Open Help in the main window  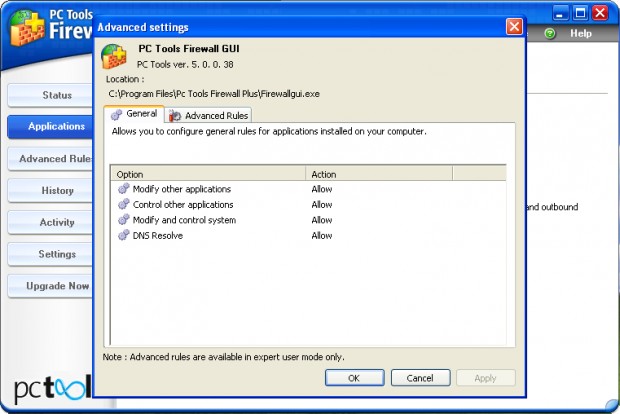(x=580, y=34)
